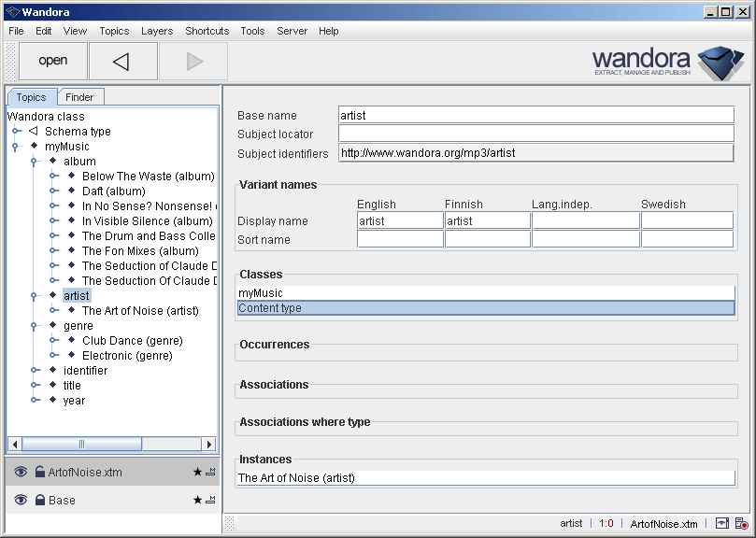Click the open padlock icon on ArtofNoise.xtm
This screenshot has height=538, width=756.
(x=40, y=472)
